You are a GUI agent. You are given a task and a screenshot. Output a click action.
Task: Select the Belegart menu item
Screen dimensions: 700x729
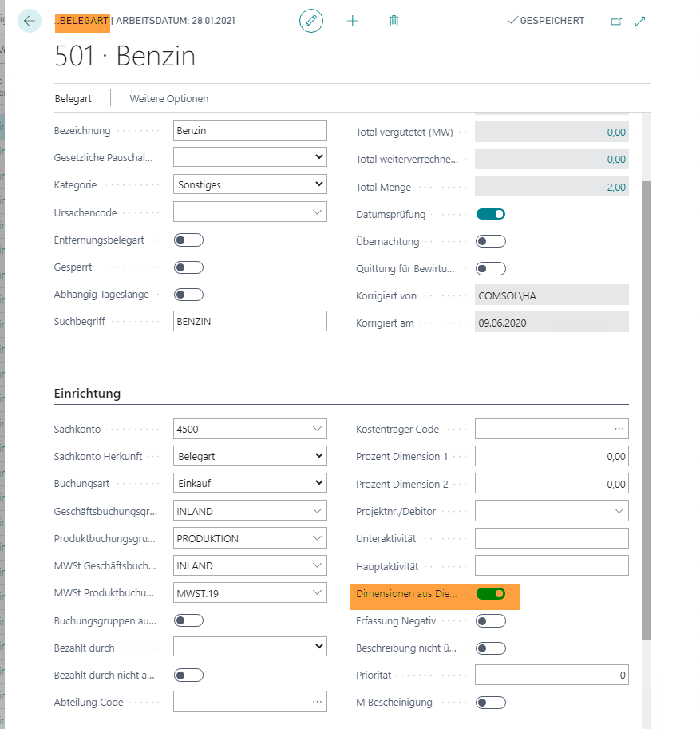click(73, 99)
